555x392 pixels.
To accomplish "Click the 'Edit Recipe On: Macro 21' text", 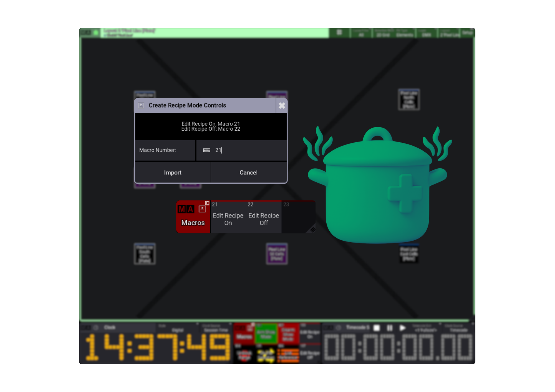I will (x=211, y=124).
